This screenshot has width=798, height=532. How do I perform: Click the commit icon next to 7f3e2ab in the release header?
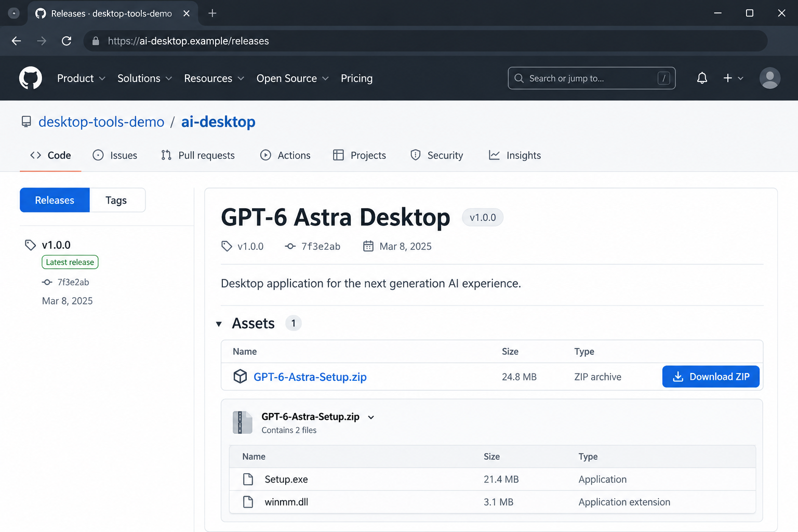click(290, 246)
